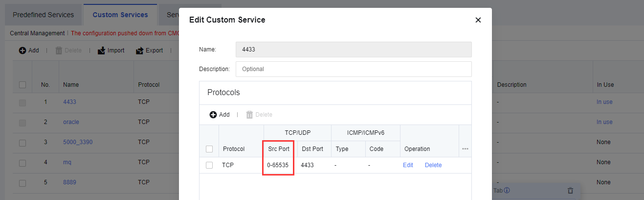The width and height of the screenshot is (644, 200).
Task: Toggle the select-all checkbox in Protocols header
Action: (209, 149)
